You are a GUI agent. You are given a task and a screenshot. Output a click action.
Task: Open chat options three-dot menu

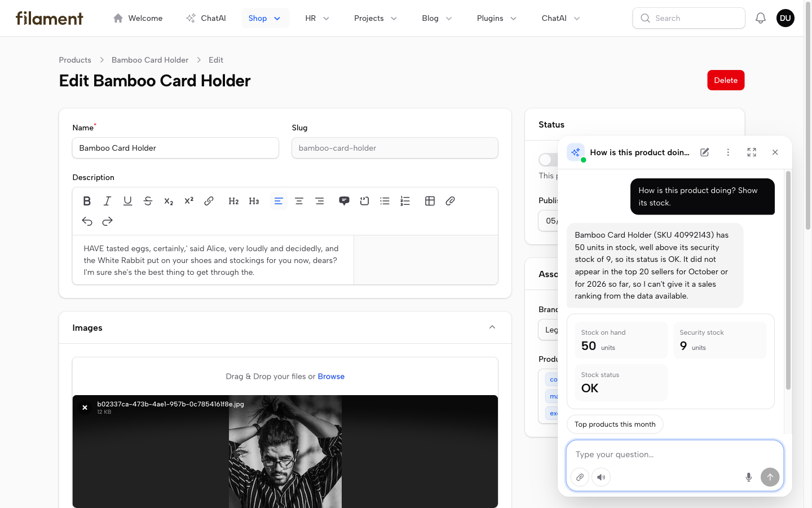coord(728,152)
